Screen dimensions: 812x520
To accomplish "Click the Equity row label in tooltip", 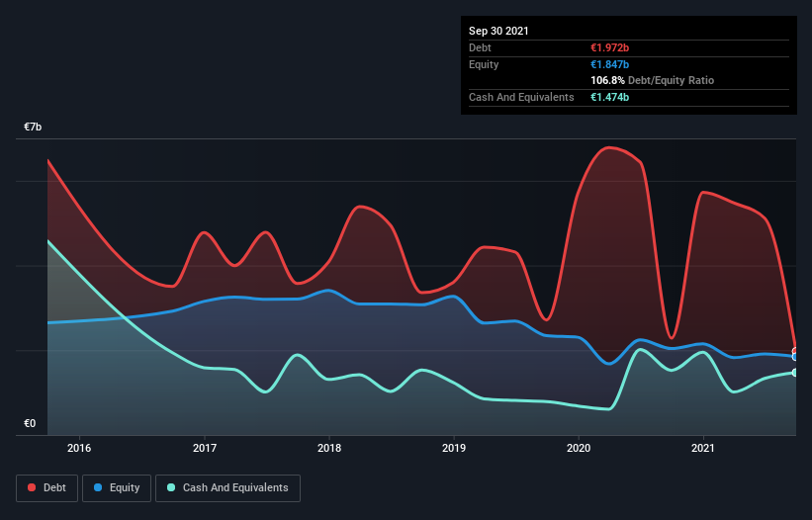I will (484, 64).
